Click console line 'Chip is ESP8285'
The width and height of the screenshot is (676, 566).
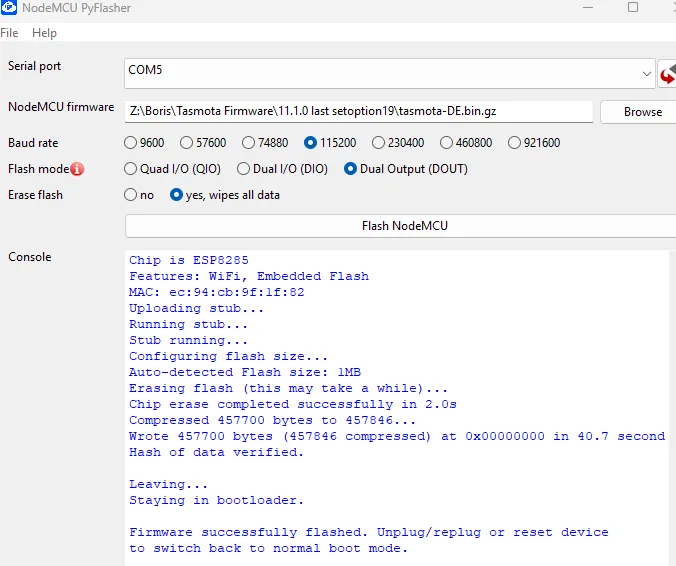coord(189,260)
